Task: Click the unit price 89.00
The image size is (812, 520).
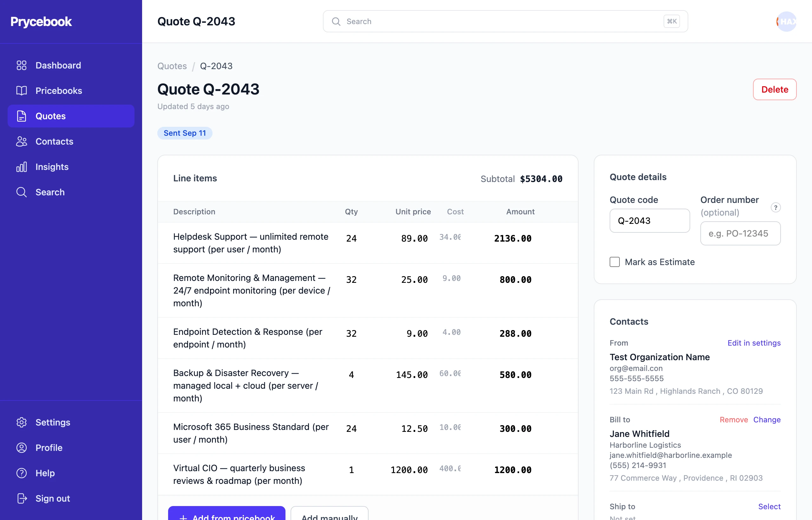Action: (414, 238)
